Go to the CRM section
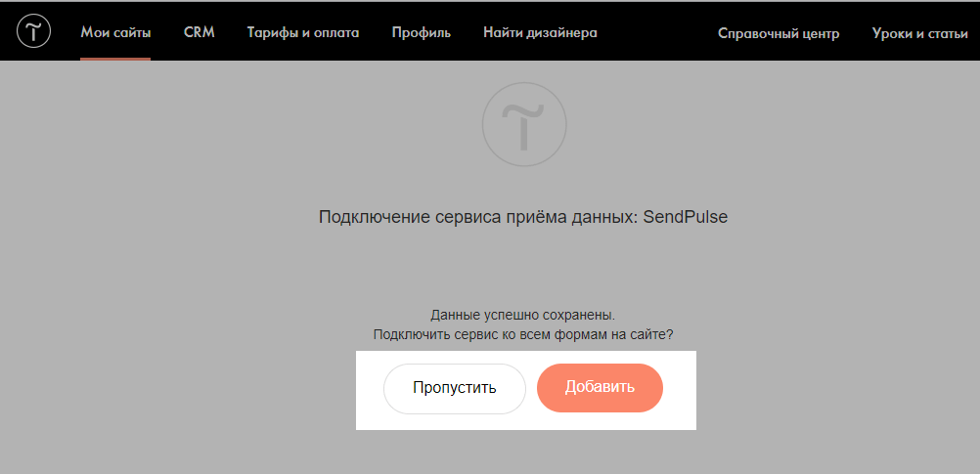The width and height of the screenshot is (980, 474). [x=200, y=32]
